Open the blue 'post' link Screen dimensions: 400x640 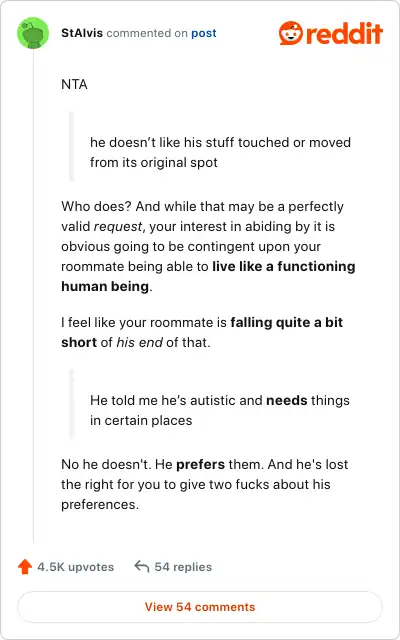[x=204, y=33]
